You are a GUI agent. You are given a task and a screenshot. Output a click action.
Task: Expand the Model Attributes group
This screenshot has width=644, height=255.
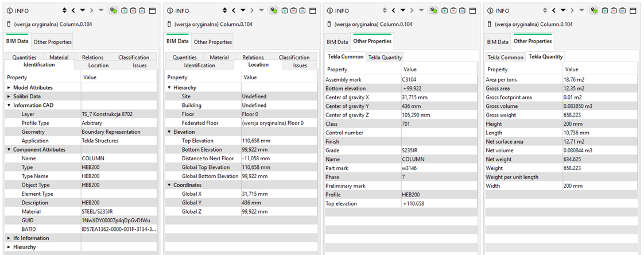coord(9,88)
